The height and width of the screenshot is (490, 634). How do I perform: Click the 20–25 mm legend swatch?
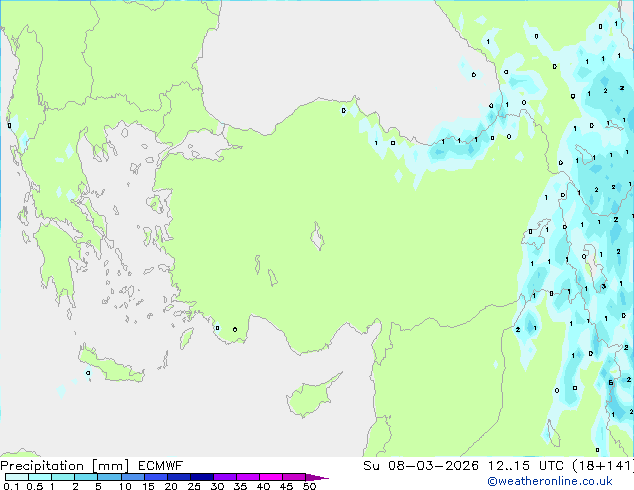(x=178, y=477)
